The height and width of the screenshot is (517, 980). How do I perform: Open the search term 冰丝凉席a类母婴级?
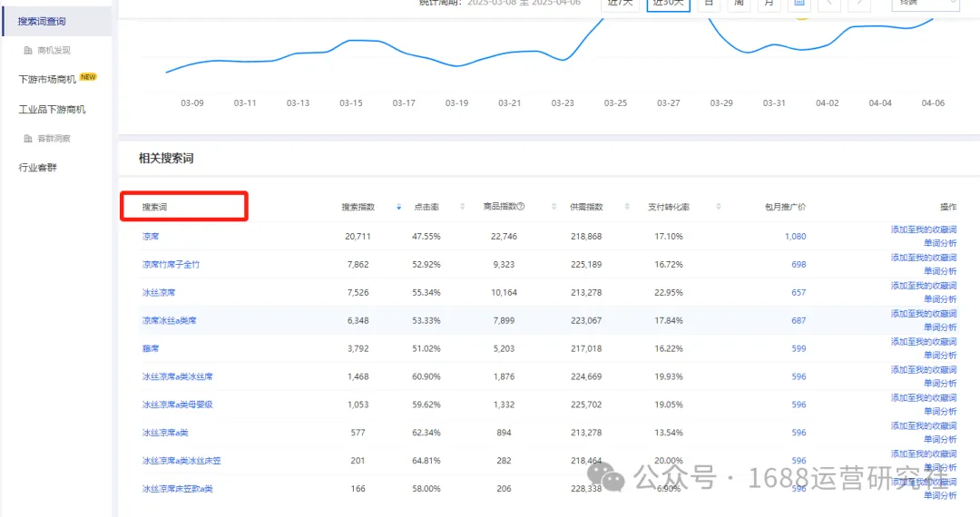[x=178, y=405]
